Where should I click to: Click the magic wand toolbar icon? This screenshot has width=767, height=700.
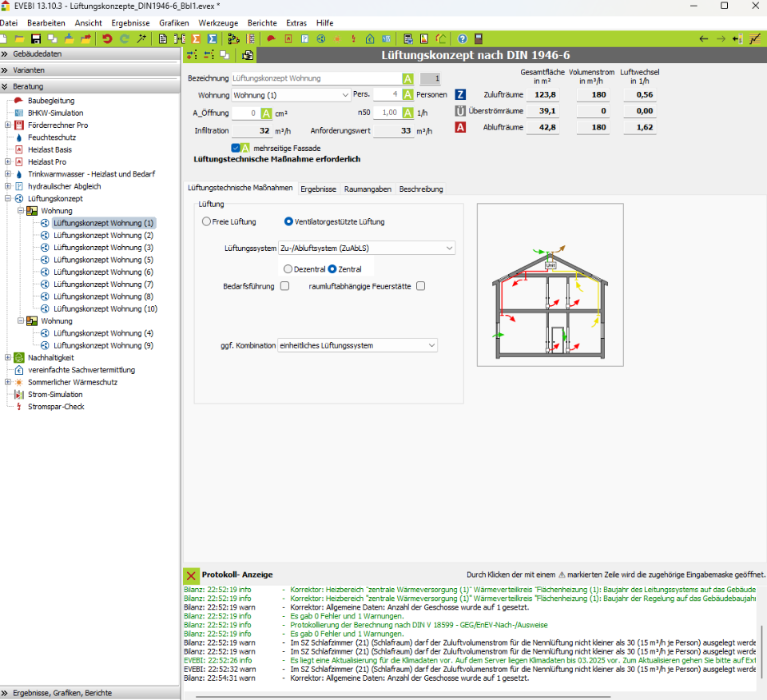tap(141, 38)
